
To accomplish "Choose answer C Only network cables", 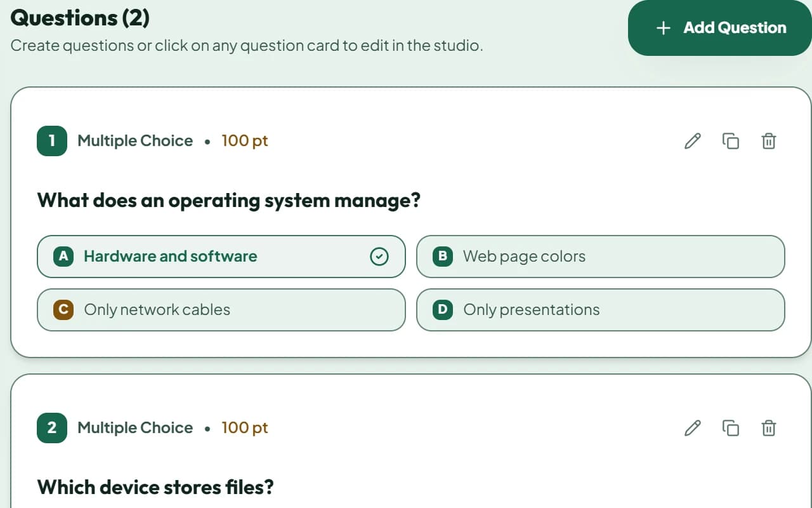I will (221, 310).
